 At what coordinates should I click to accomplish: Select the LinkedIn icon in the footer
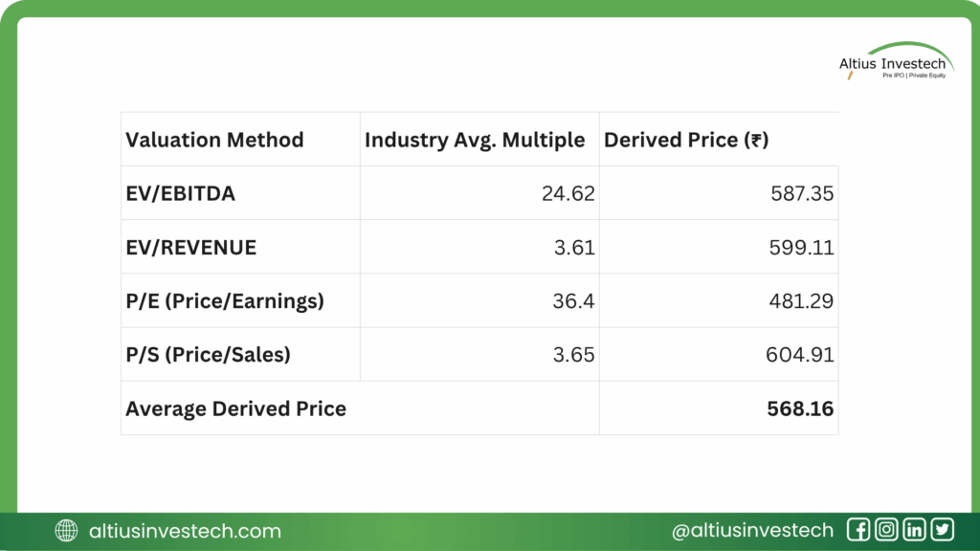(914, 530)
